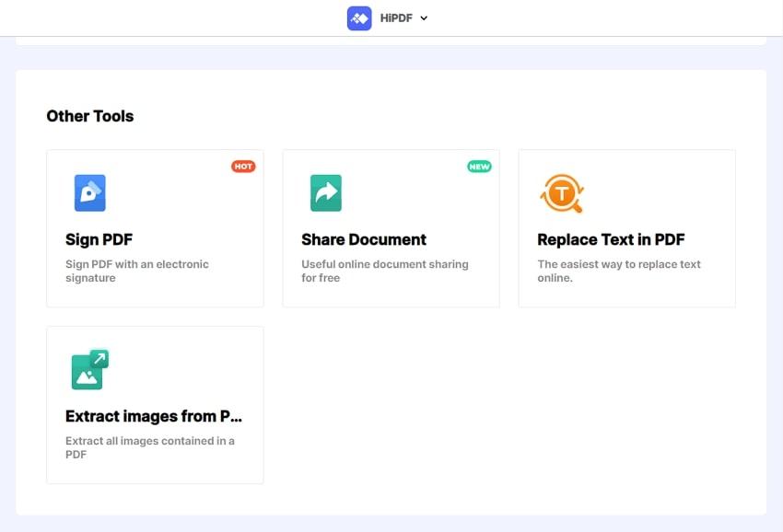This screenshot has width=783, height=532.
Task: Click blank area below the Share Document description
Action: tap(391, 296)
